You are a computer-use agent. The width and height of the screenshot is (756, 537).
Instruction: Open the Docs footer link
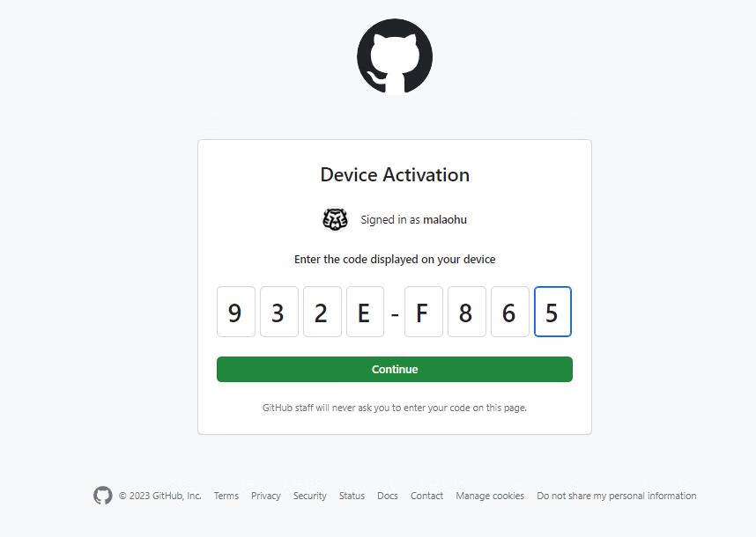click(387, 496)
